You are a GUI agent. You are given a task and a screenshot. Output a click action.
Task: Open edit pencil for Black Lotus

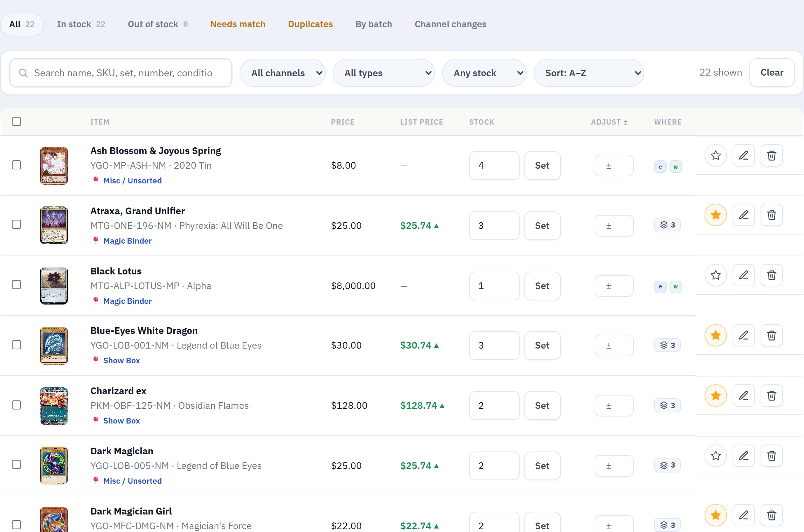(744, 275)
